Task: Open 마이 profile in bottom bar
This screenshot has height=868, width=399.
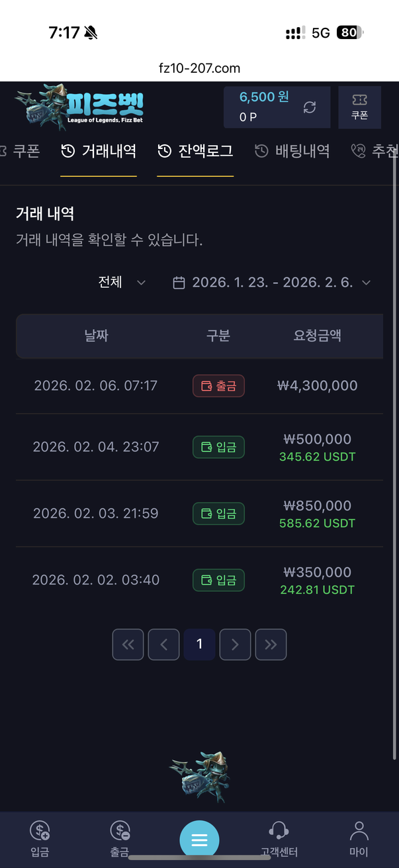Action: tap(359, 838)
